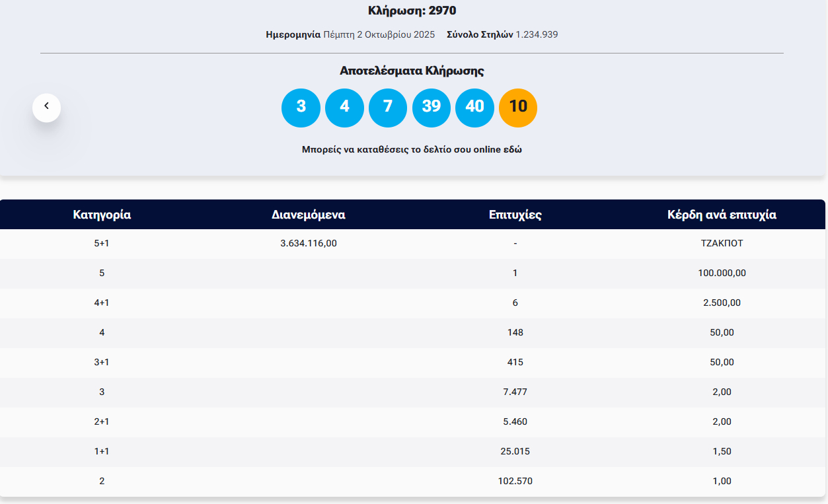This screenshot has width=828, height=504.
Task: Click the ΤΖΑΚΠΟΤ cell in the 5+1 row
Action: (722, 243)
